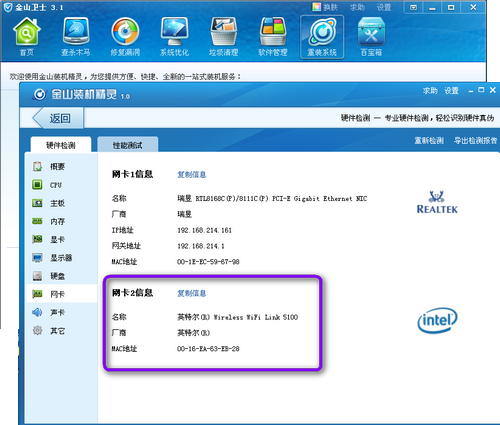The width and height of the screenshot is (500, 425).
Task: Switch to the 性能测试 tab
Action: pyautogui.click(x=127, y=144)
